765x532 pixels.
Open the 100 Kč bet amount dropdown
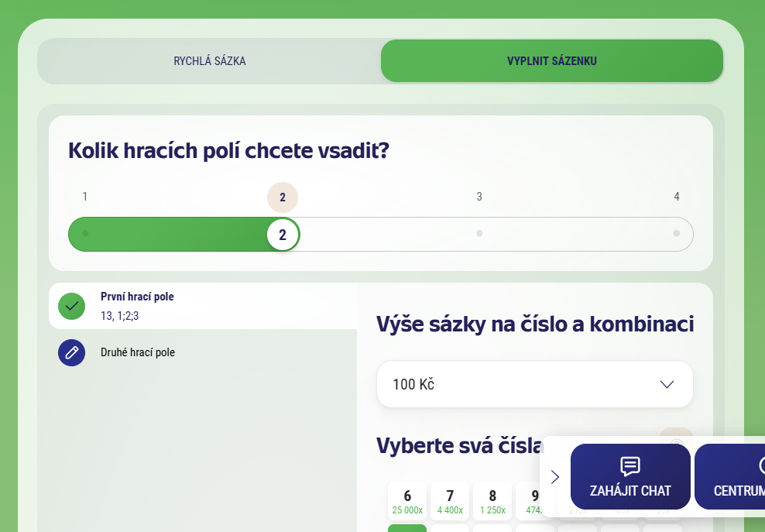coord(534,383)
